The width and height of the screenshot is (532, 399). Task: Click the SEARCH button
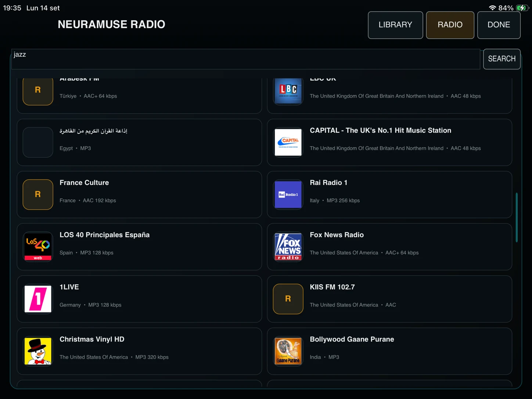pos(502,59)
